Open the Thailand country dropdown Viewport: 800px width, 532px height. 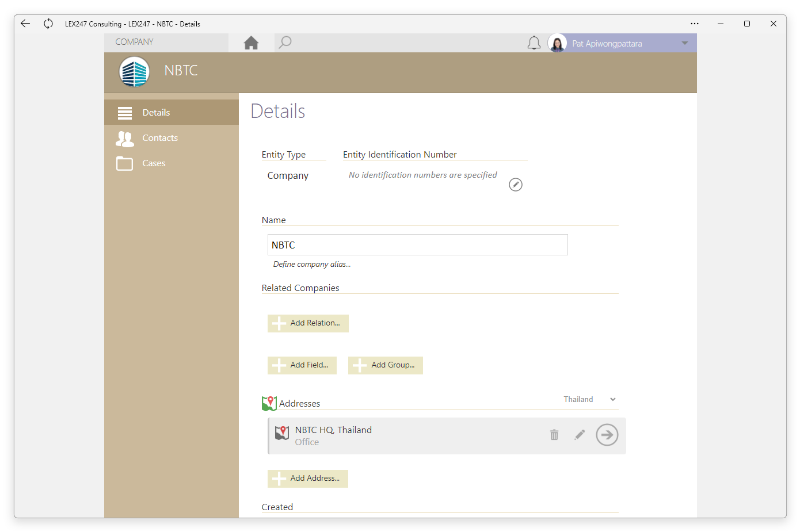point(589,399)
